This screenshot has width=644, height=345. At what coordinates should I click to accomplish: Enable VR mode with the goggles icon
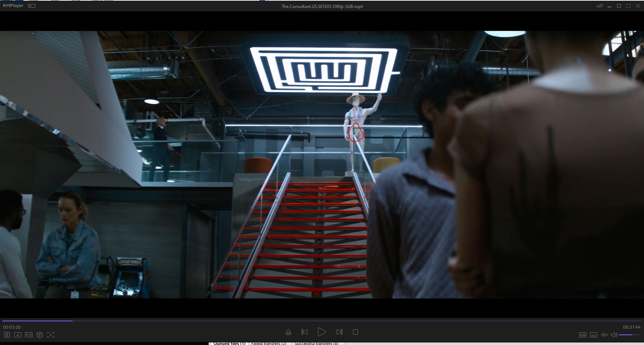click(x=29, y=335)
